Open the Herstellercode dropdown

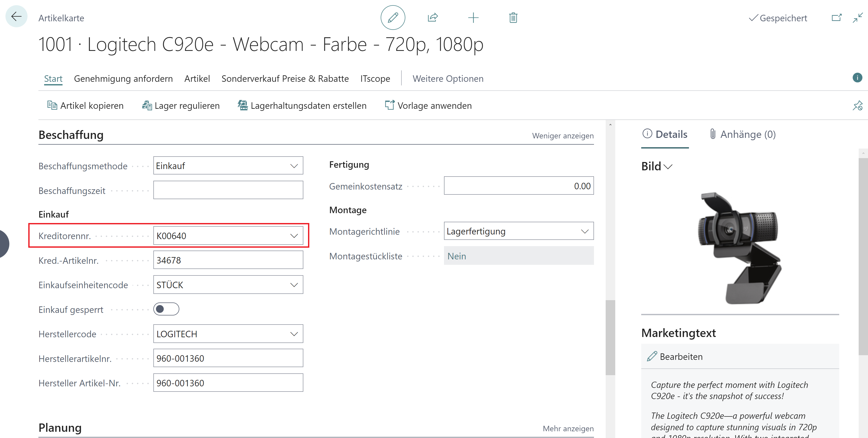click(294, 334)
